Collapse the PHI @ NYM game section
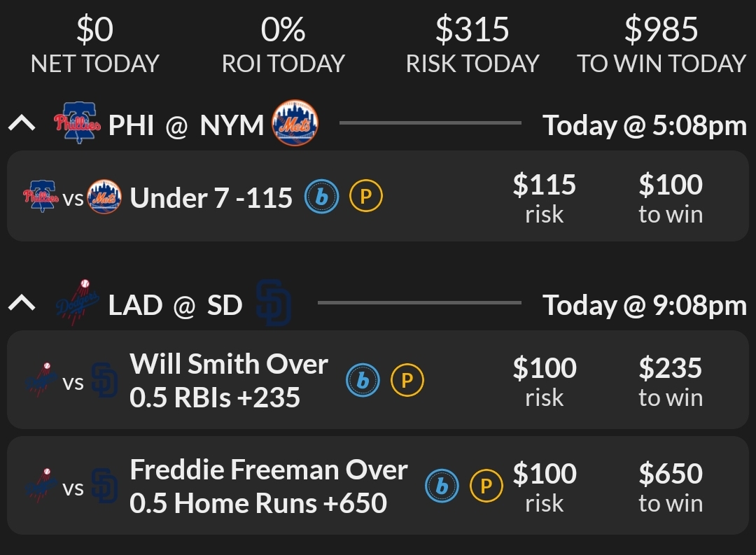This screenshot has width=756, height=555. click(22, 125)
